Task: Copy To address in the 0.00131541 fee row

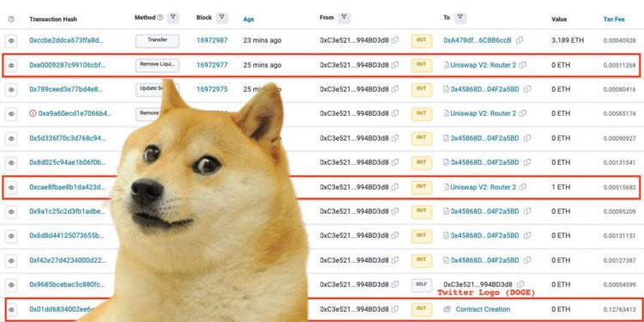Action: [x=527, y=162]
